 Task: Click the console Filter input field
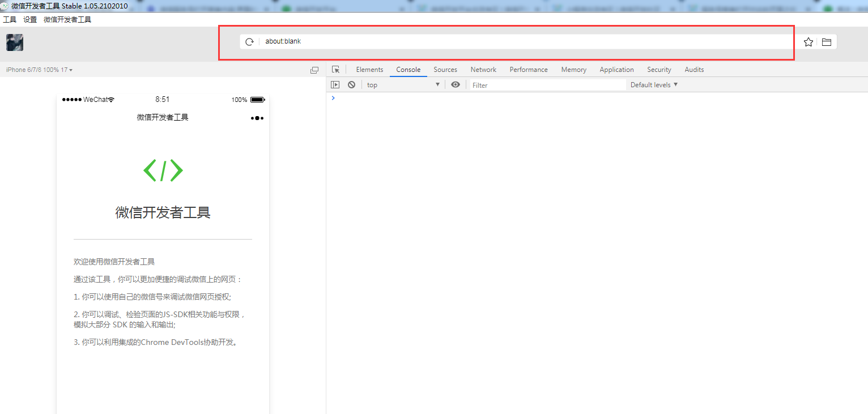[x=548, y=85]
